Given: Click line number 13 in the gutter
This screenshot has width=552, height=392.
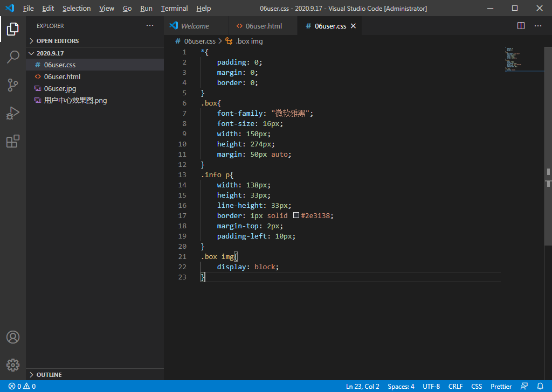Looking at the screenshot, I should click(x=182, y=174).
